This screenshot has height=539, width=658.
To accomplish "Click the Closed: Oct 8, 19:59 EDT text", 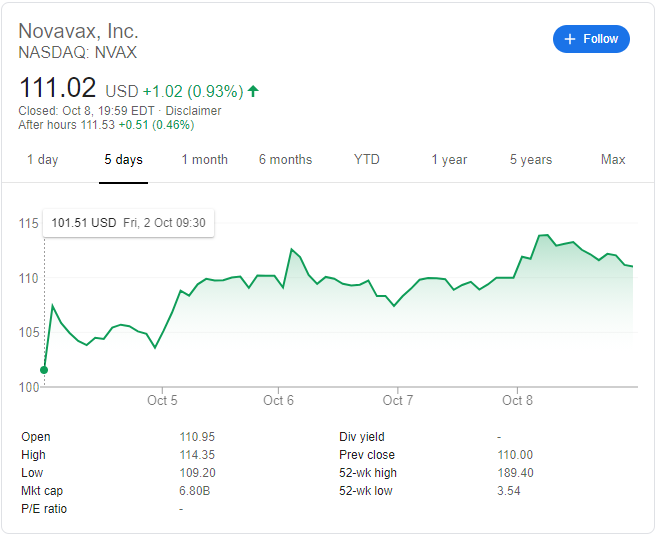I will [86, 111].
